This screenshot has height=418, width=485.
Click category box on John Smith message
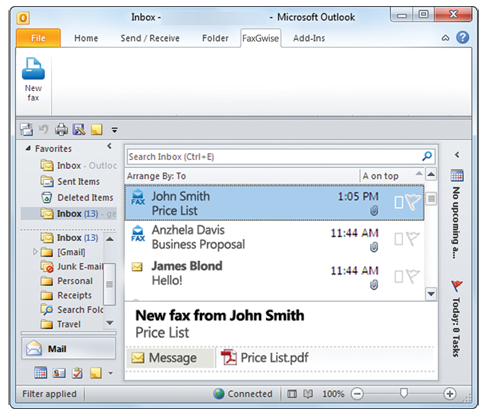(x=399, y=202)
